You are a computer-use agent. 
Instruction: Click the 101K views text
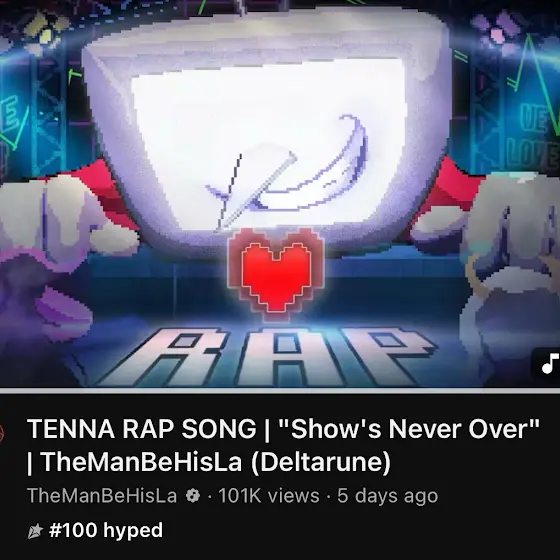pyautogui.click(x=269, y=496)
